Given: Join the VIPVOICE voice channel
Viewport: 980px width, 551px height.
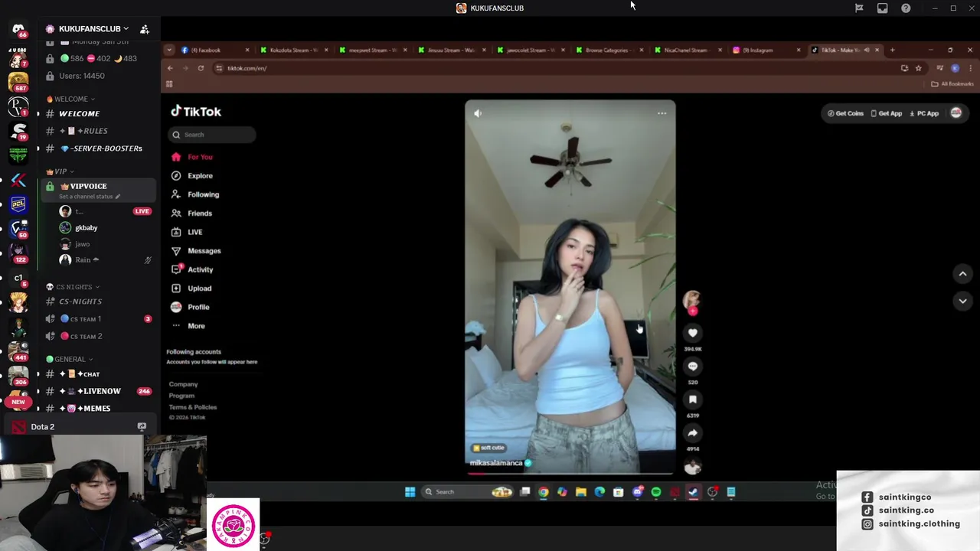Looking at the screenshot, I should coord(99,191).
